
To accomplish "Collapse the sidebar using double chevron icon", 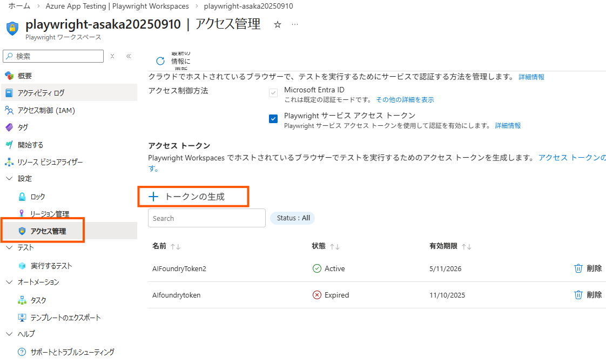I will 129,56.
